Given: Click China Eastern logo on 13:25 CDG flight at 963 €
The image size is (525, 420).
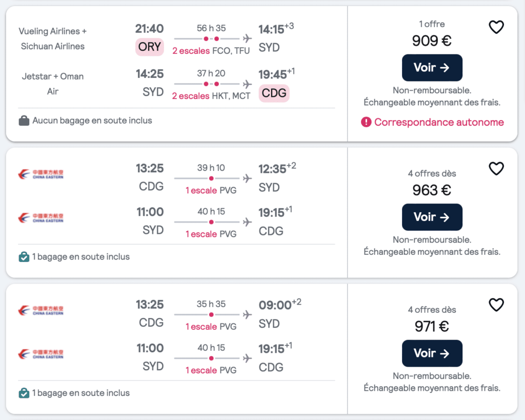Looking at the screenshot, I should (x=41, y=174).
